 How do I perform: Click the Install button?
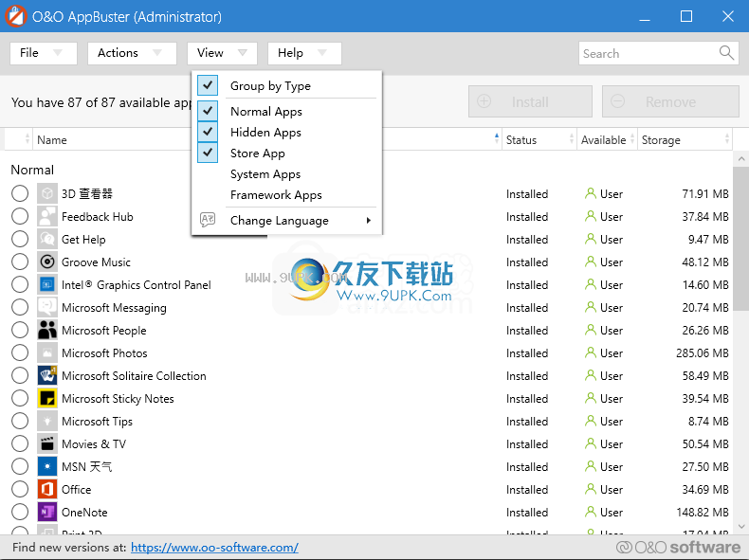530,101
